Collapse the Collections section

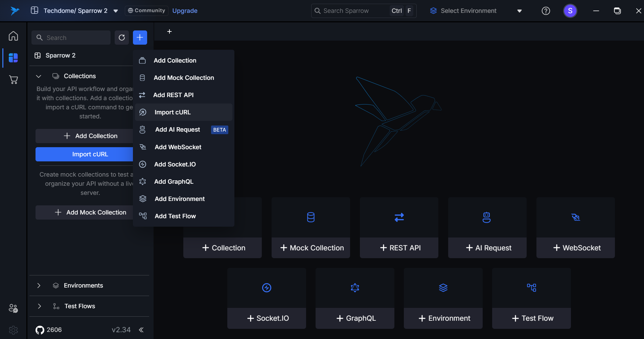39,76
